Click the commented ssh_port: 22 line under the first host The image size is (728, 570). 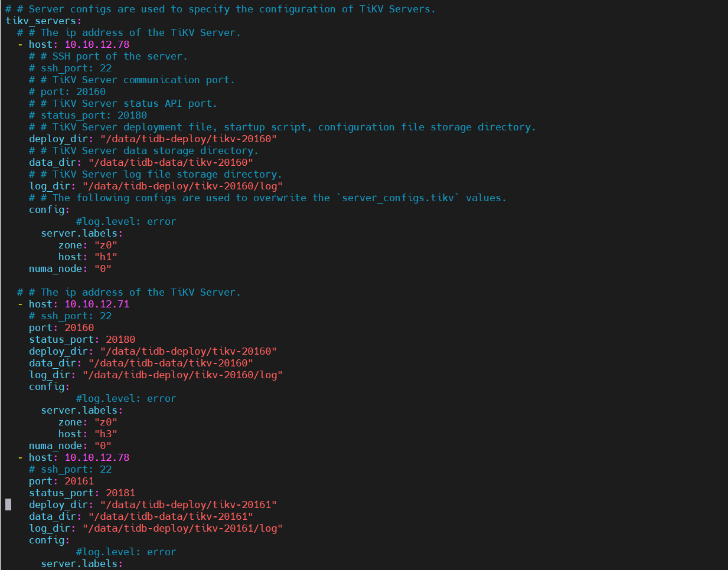click(x=70, y=68)
